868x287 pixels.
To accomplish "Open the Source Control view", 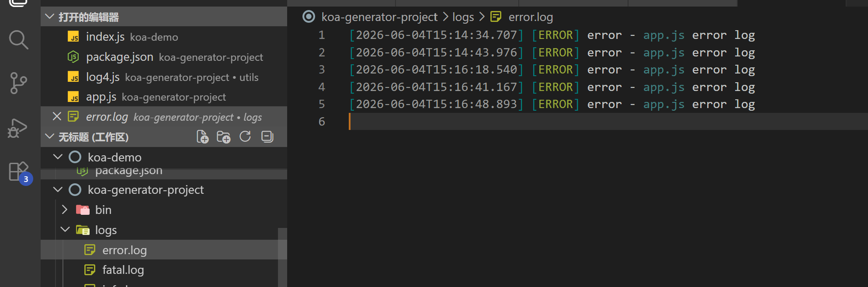I will point(18,83).
